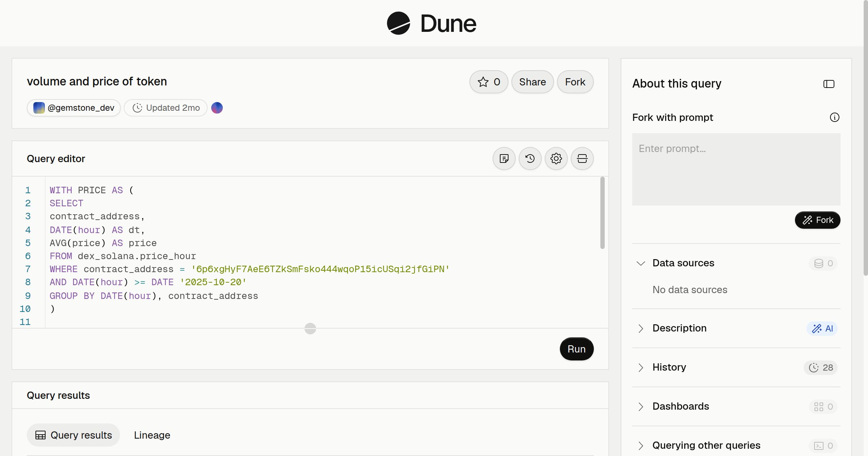
Task: Click the Dashboards count badge
Action: coord(824,407)
